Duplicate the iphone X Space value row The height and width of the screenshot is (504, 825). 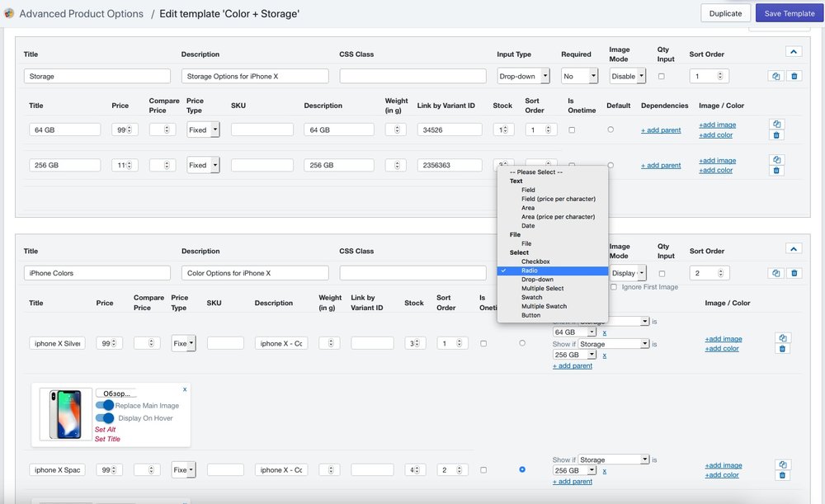pos(782,464)
